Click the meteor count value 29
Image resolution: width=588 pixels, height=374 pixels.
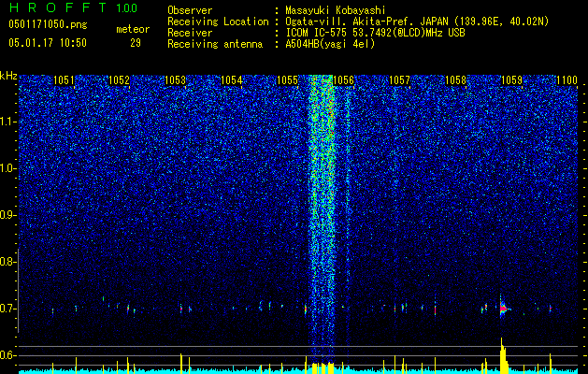click(x=136, y=43)
